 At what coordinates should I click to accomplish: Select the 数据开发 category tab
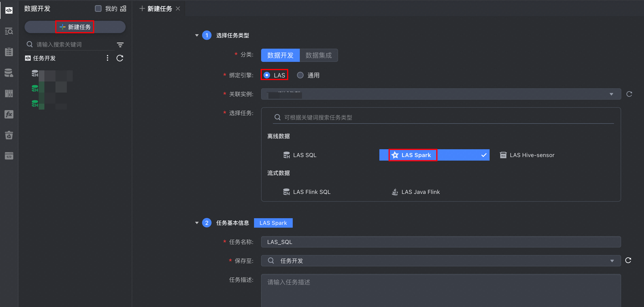pos(280,55)
